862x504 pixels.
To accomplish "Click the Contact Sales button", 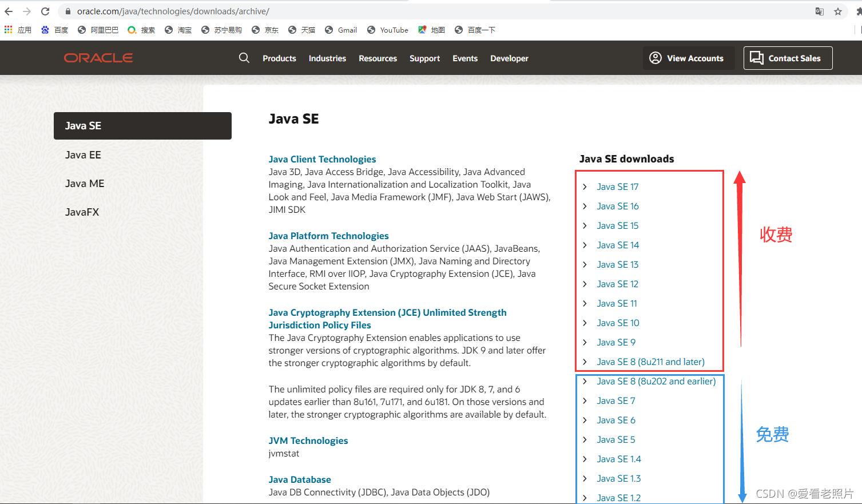I will click(x=788, y=58).
